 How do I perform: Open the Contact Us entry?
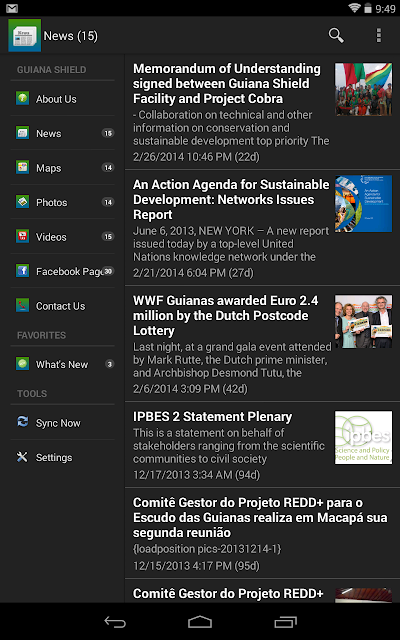point(62,306)
